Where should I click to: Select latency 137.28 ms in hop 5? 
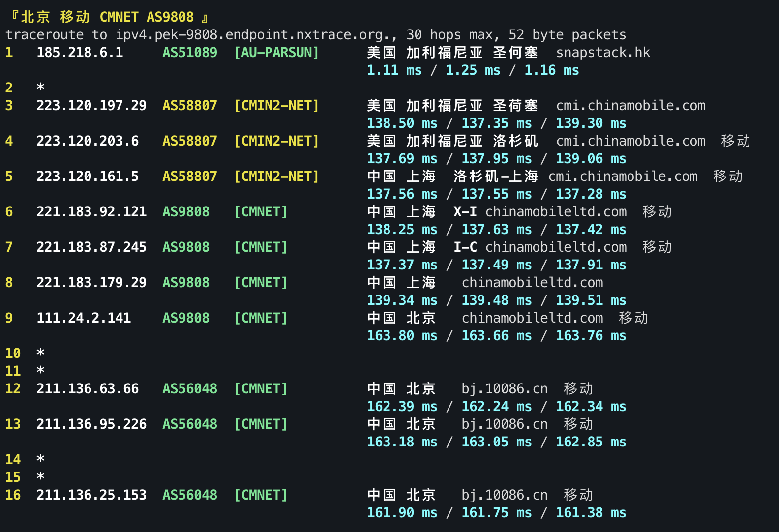coord(591,194)
